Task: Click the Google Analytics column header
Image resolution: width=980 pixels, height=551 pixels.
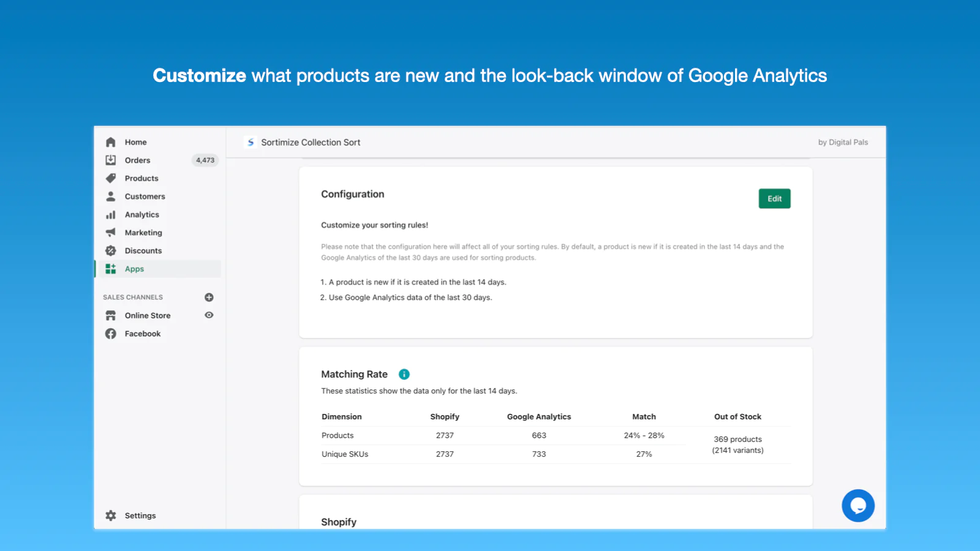Action: point(539,416)
